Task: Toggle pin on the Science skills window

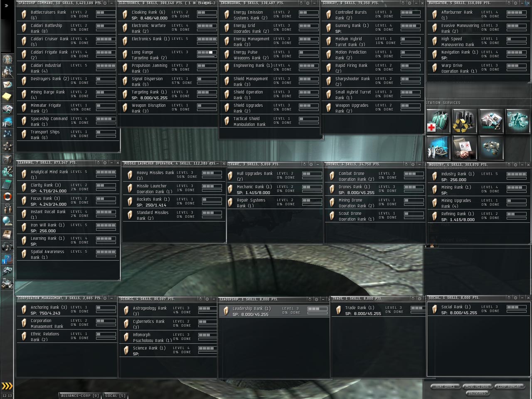Action: 200,299
